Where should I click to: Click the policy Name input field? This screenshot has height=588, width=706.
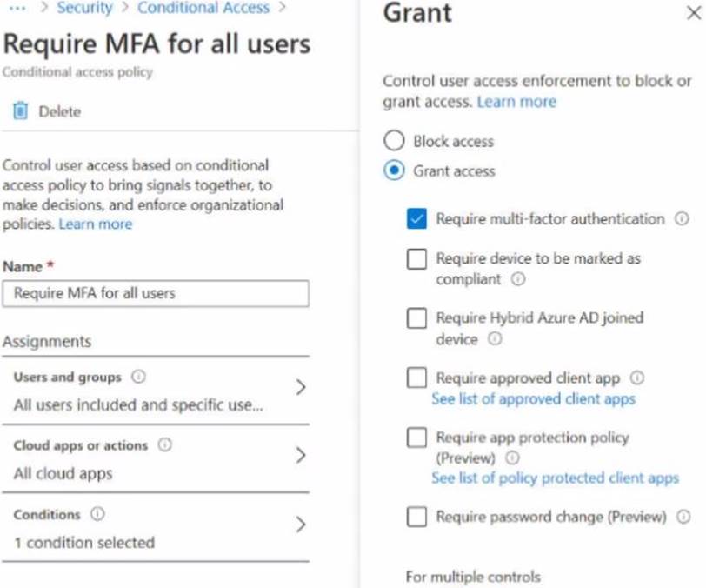156,294
